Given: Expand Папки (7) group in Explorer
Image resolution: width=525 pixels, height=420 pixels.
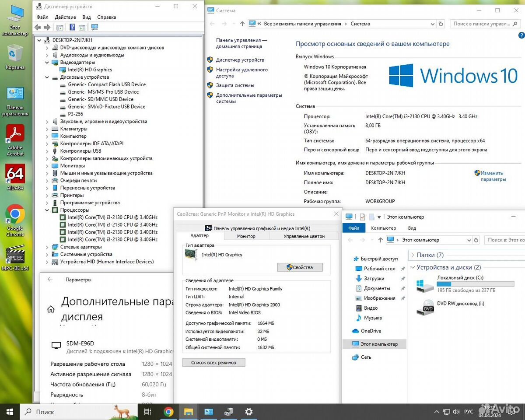Looking at the screenshot, I should (413, 255).
